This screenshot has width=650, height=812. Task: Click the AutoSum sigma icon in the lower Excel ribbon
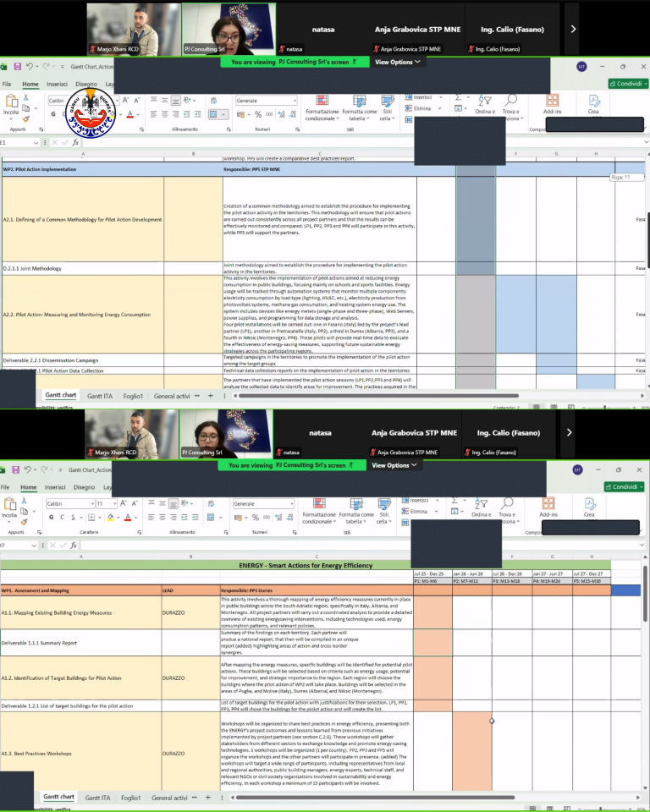click(x=454, y=501)
